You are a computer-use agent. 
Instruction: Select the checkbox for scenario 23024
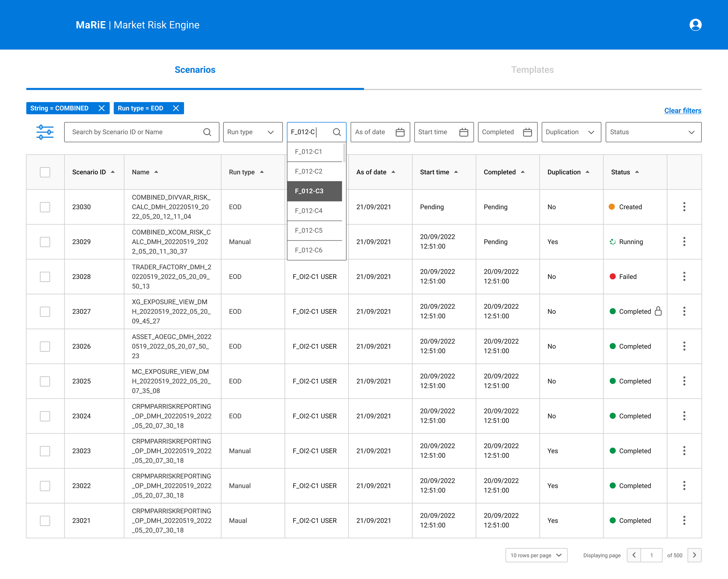(x=45, y=416)
